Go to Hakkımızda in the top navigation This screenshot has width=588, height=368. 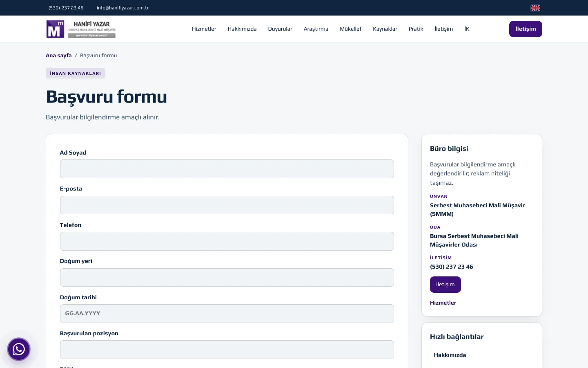[242, 29]
